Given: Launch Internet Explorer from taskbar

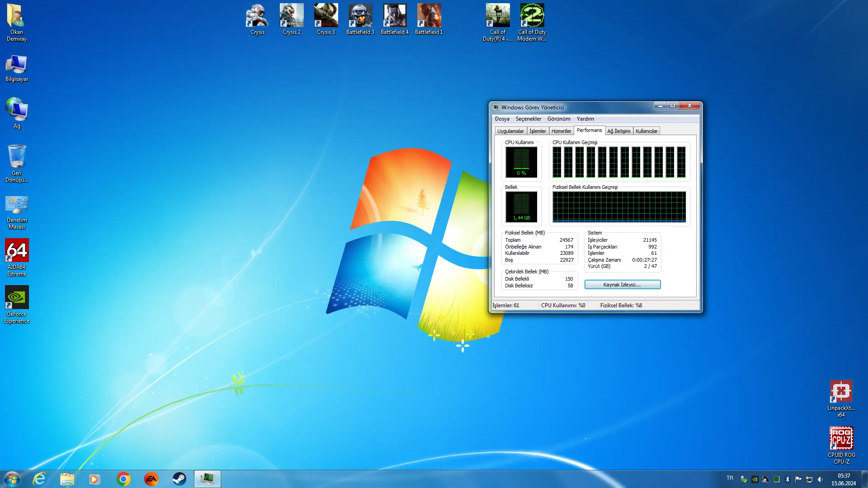Looking at the screenshot, I should (x=39, y=479).
